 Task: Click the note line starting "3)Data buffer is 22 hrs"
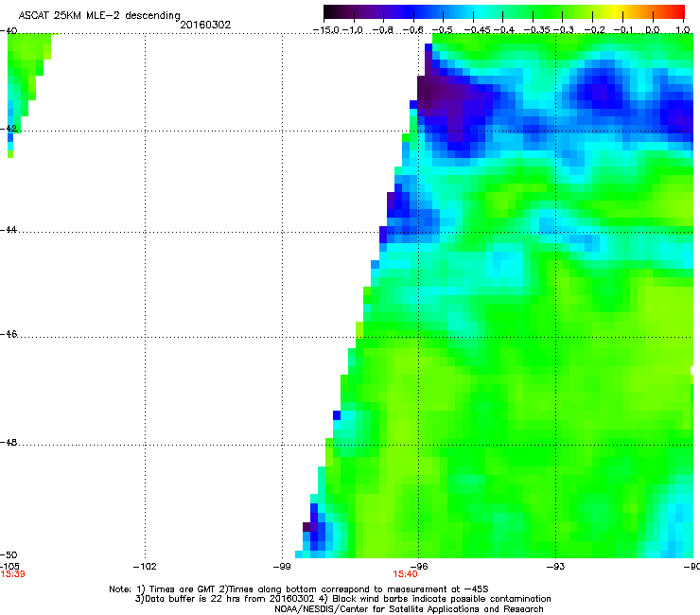342,599
